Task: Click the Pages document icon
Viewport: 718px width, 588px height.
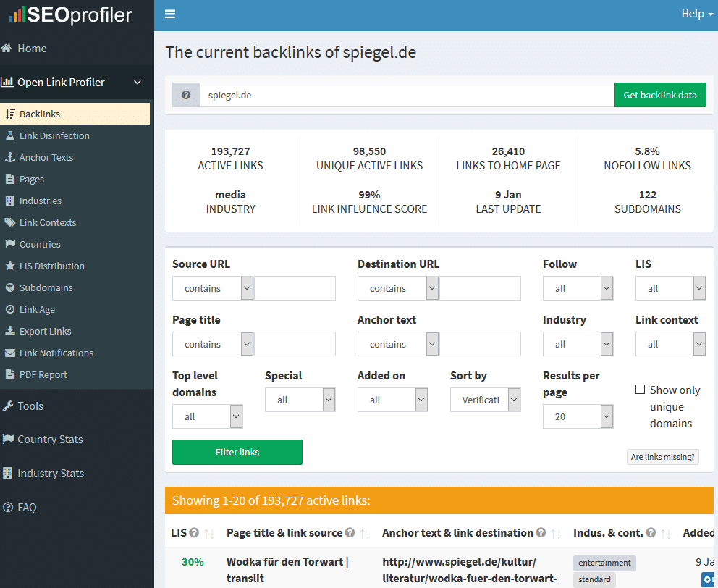Action: coord(10,179)
